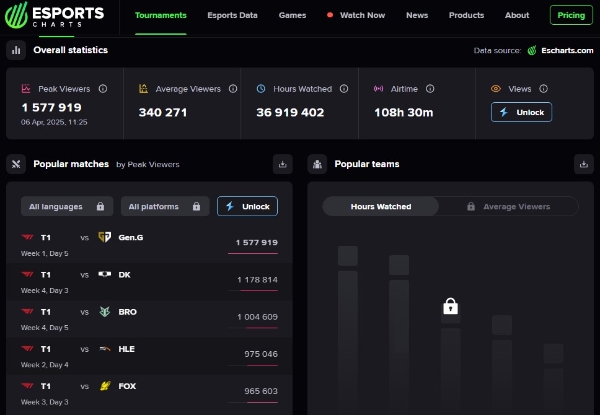Click the Average Viewers chart icon

pyautogui.click(x=143, y=89)
